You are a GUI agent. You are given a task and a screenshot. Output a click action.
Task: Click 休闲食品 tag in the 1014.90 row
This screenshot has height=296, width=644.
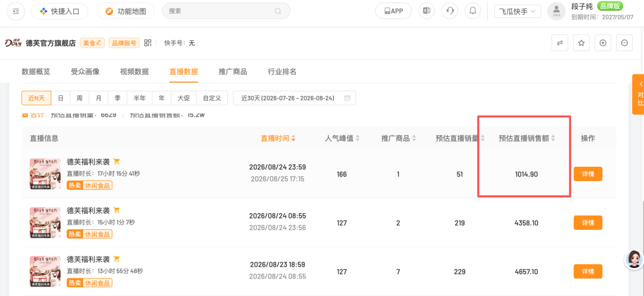pos(98,186)
